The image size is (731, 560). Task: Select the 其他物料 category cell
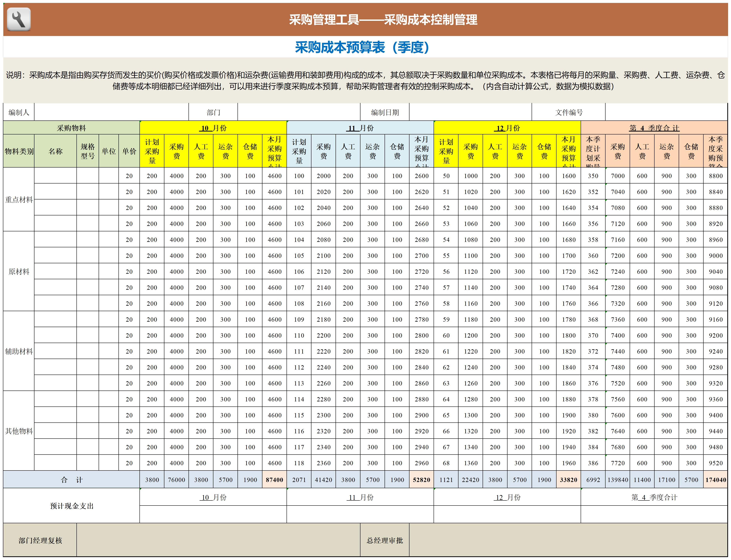tap(19, 431)
